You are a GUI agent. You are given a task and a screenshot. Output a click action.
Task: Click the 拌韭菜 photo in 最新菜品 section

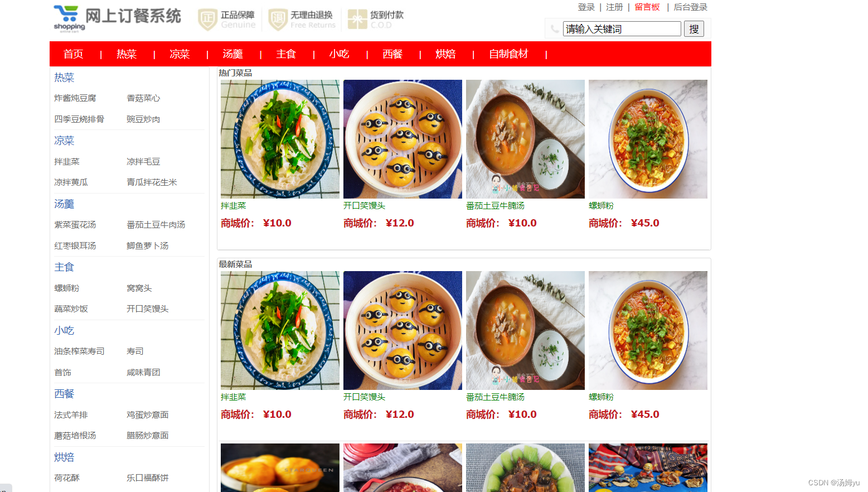click(x=280, y=330)
